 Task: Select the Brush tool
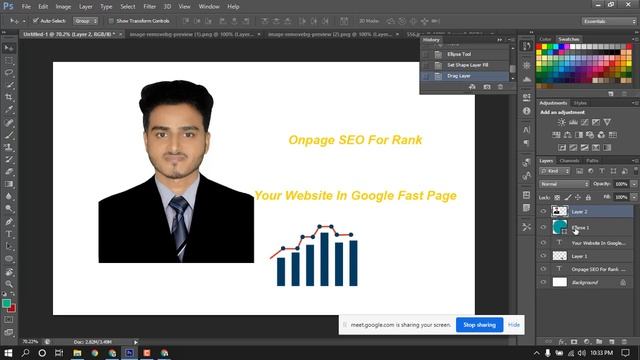pyautogui.click(x=9, y=134)
